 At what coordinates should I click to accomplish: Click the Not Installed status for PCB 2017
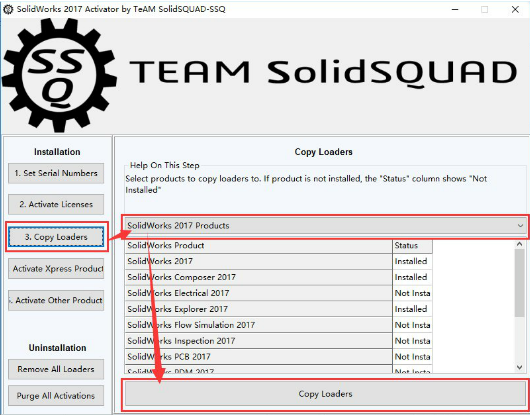(412, 357)
